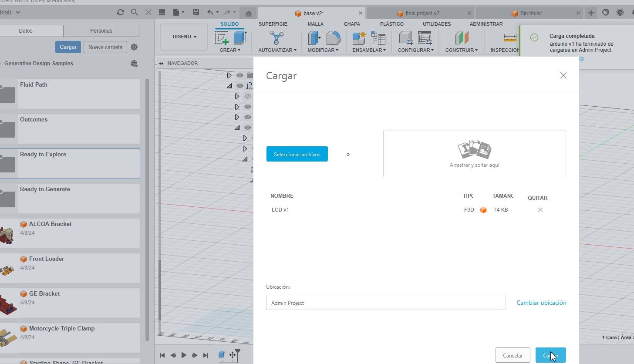Click Cargar button in data panel
The image size is (634, 364).
(x=68, y=47)
